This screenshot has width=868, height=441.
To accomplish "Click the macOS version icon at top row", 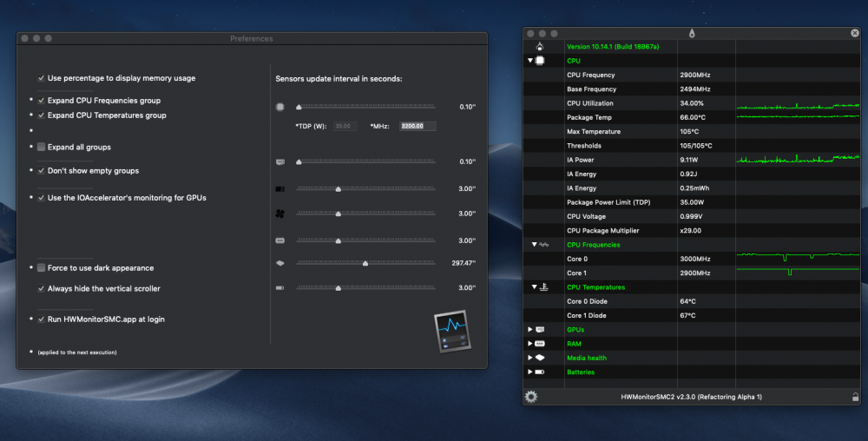I will coord(540,47).
